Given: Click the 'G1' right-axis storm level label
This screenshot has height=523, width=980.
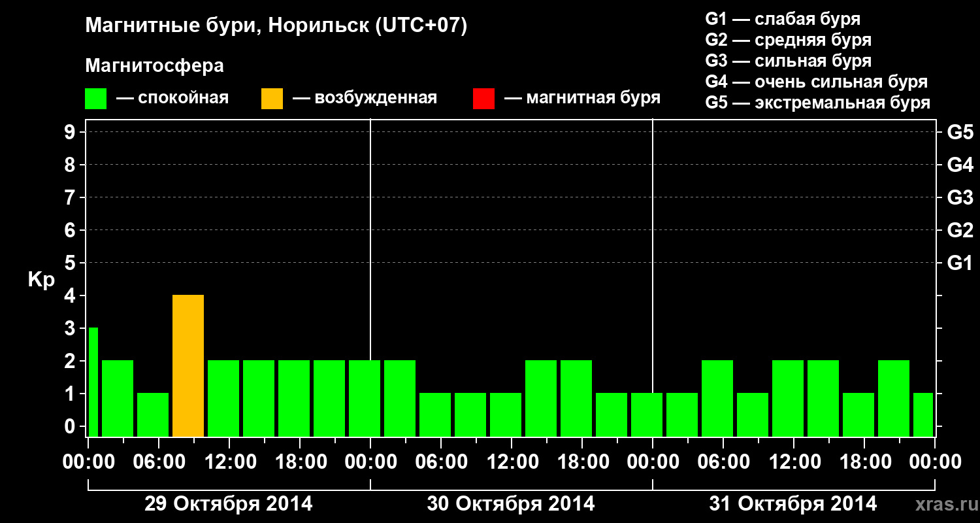Looking at the screenshot, I should (x=960, y=263).
